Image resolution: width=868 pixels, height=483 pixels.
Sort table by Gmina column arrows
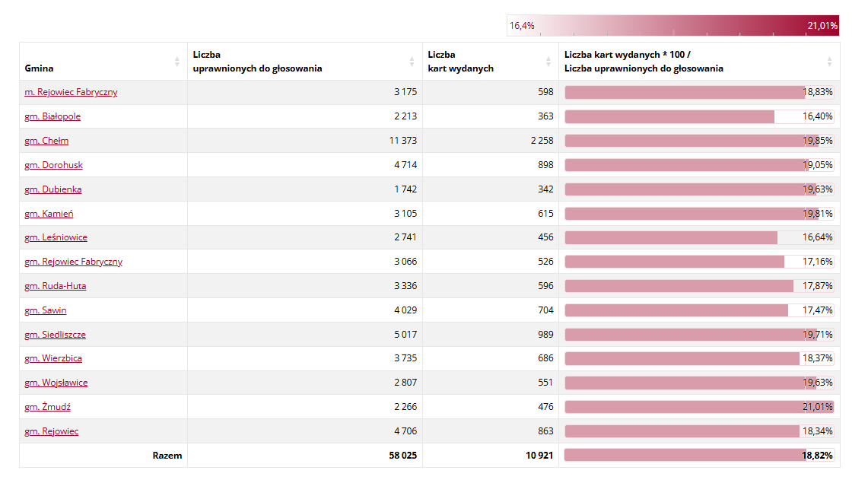177,62
